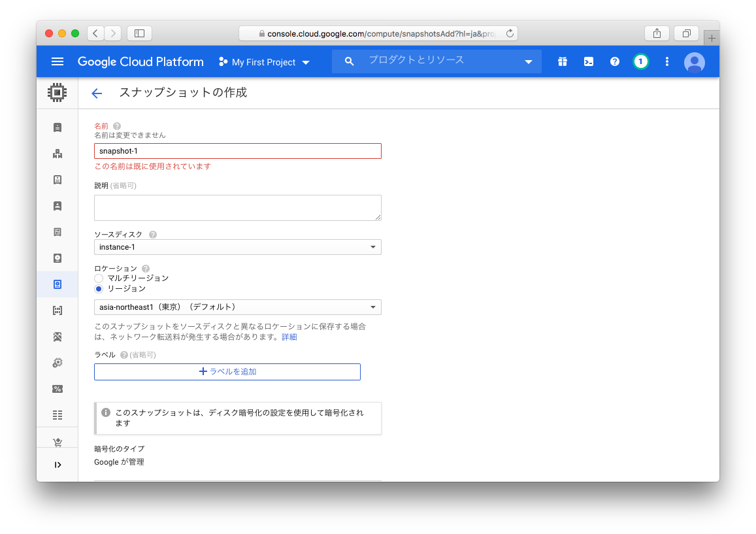Open the ソースディスク instance-1 dropdown
The width and height of the screenshot is (756, 534).
click(238, 247)
